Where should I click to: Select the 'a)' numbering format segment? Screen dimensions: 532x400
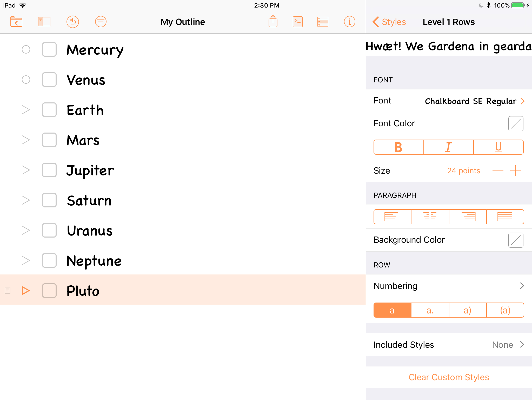pyautogui.click(x=467, y=310)
